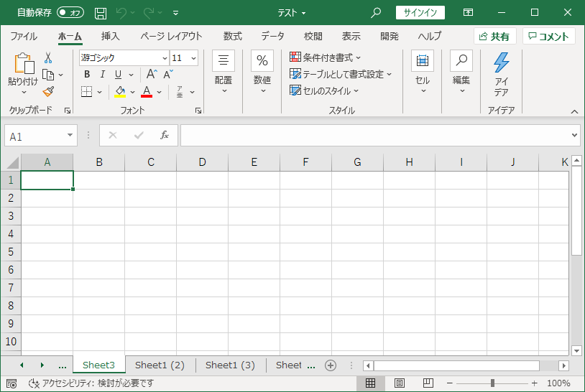Open the クリップボード dialog launcher

[x=68, y=111]
